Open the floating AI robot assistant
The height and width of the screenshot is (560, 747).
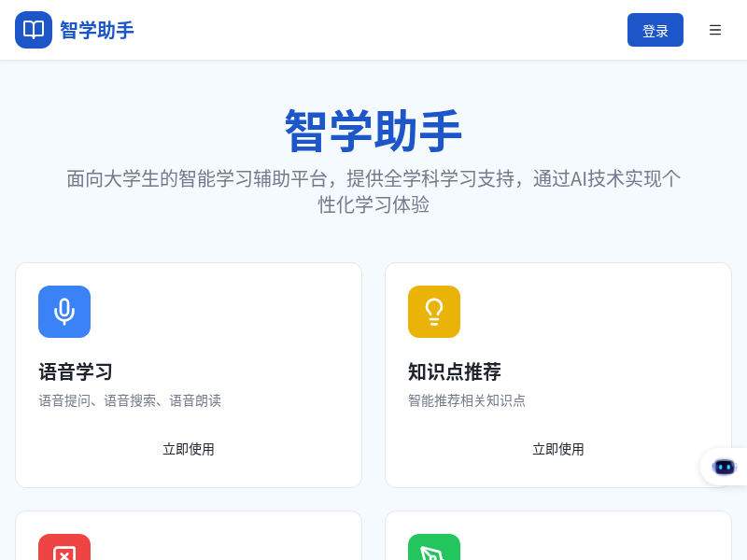click(725, 467)
